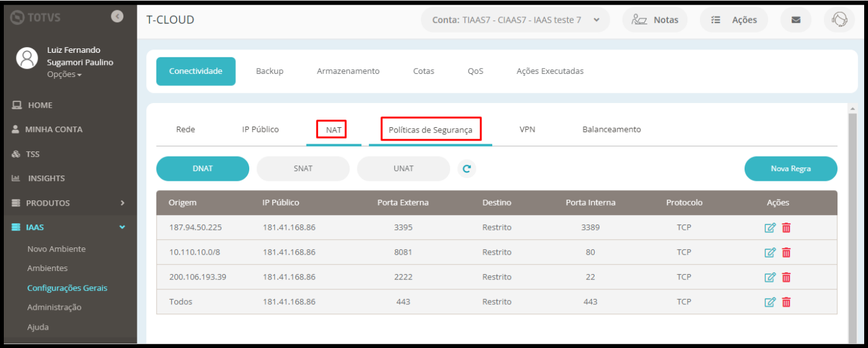Edit the rule for 200.106.193.39
Image resolution: width=868 pixels, height=348 pixels.
pos(769,277)
